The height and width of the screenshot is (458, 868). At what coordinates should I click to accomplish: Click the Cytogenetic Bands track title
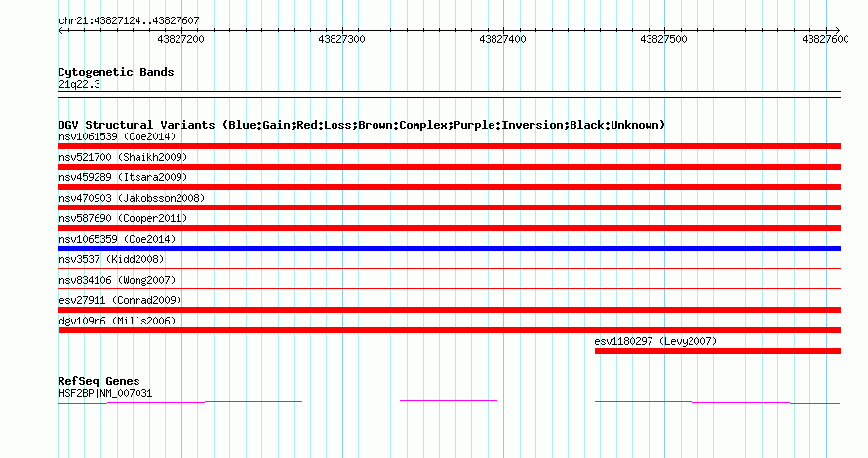tap(116, 72)
